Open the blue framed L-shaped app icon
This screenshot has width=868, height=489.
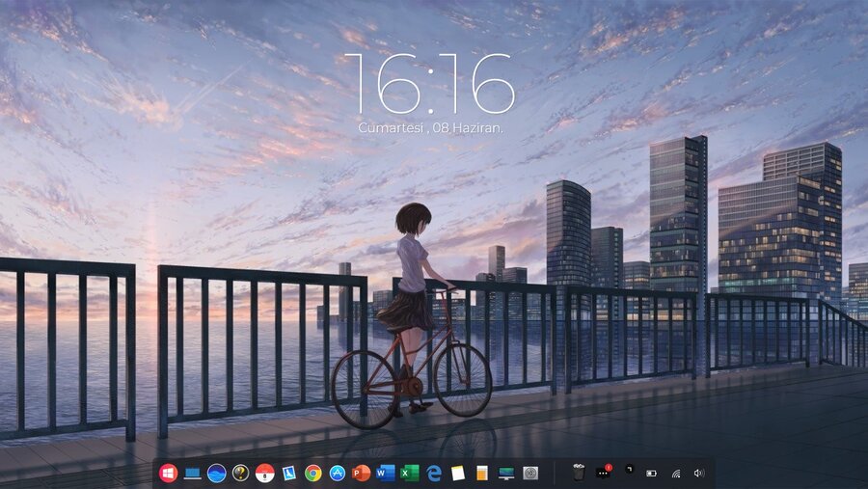(289, 473)
